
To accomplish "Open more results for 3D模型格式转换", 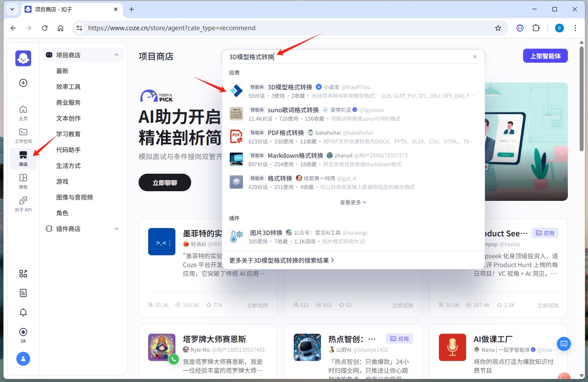I will pyautogui.click(x=282, y=260).
